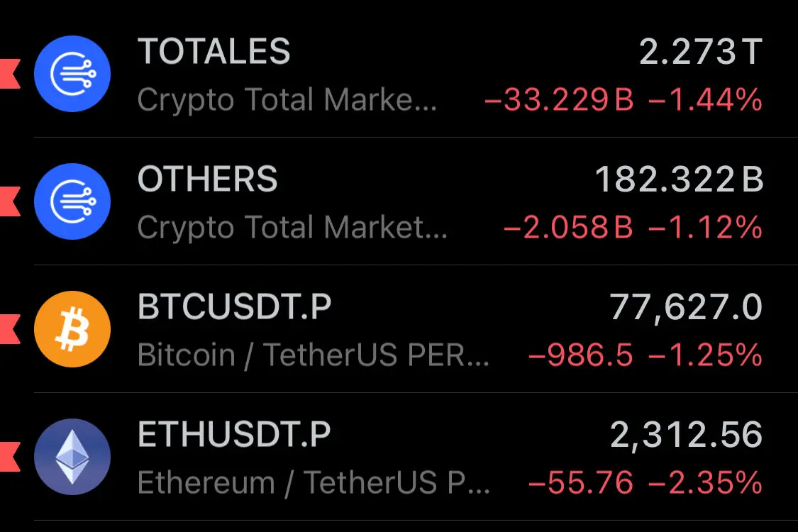Click the −986.5 Bitcoin price change
The height and width of the screenshot is (532, 798).
point(581,355)
